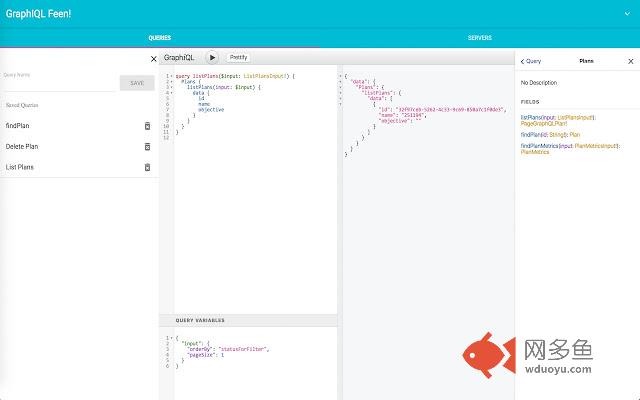Click the Save query button
Screen dimensions: 640x400
137,83
